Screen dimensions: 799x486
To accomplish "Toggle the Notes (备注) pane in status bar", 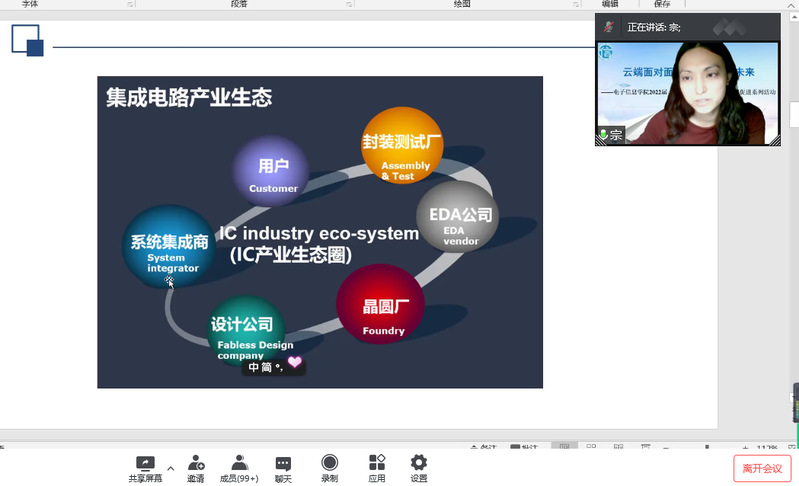I will point(480,447).
